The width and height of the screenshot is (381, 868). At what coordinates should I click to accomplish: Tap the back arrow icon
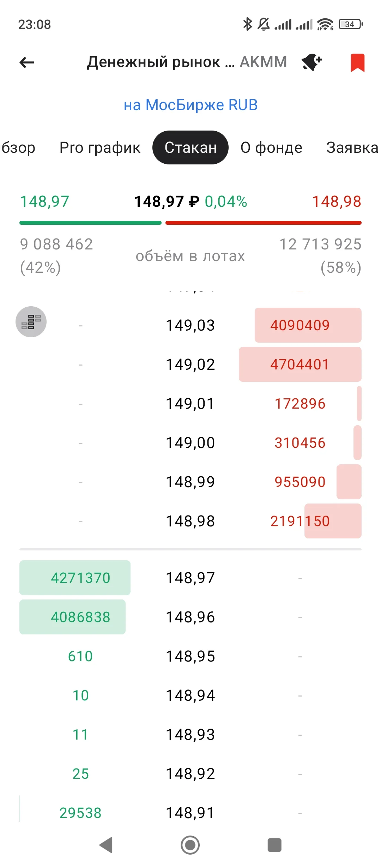(x=27, y=62)
